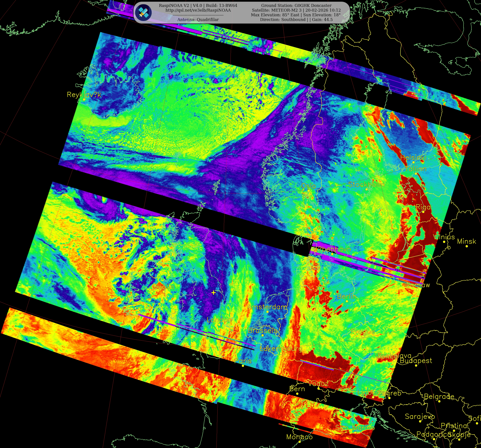Click the Antenna: Quadrifilar header text
Viewport: 481px width, 448px height.
coord(198,20)
